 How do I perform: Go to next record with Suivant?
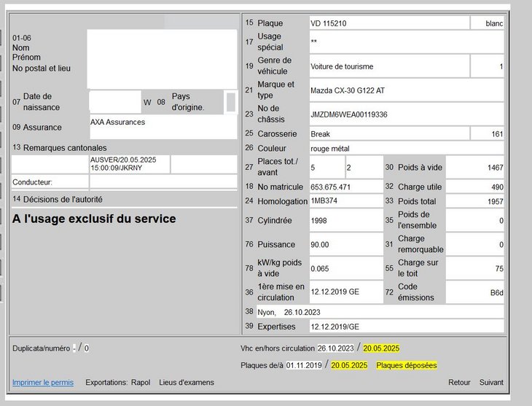click(x=491, y=383)
